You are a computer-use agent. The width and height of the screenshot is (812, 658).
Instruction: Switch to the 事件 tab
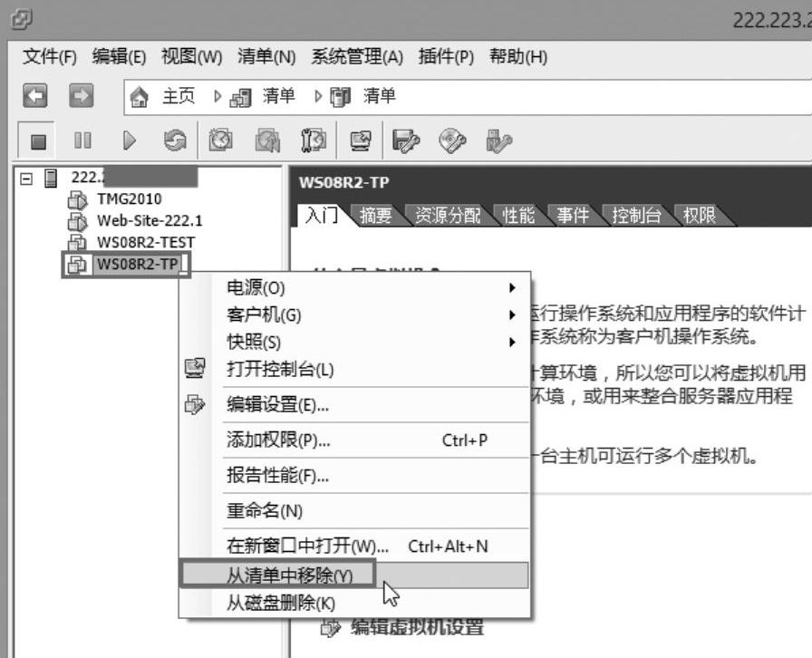(573, 216)
